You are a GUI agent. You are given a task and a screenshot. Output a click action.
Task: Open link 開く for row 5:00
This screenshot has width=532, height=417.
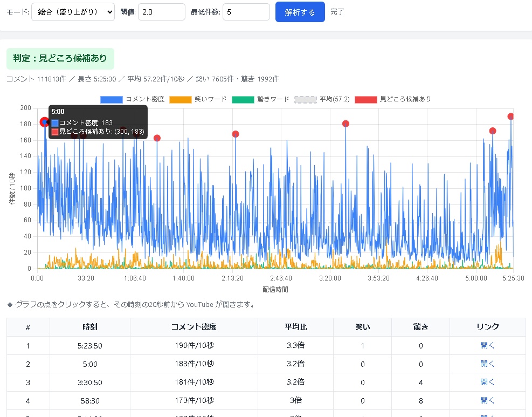pyautogui.click(x=488, y=364)
